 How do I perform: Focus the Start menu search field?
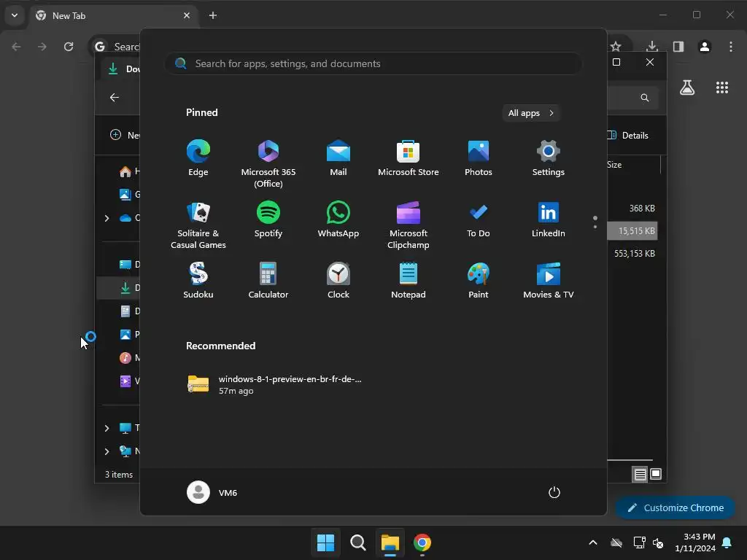(x=373, y=63)
